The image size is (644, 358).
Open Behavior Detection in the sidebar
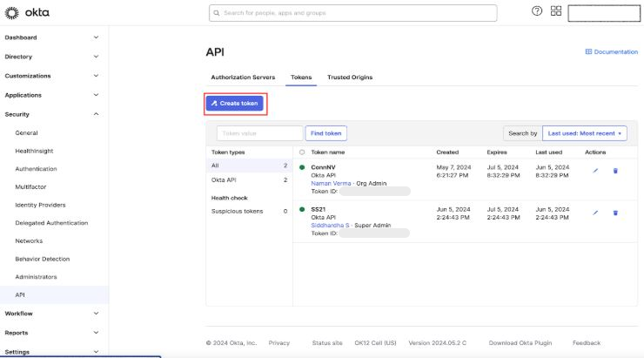(x=43, y=259)
